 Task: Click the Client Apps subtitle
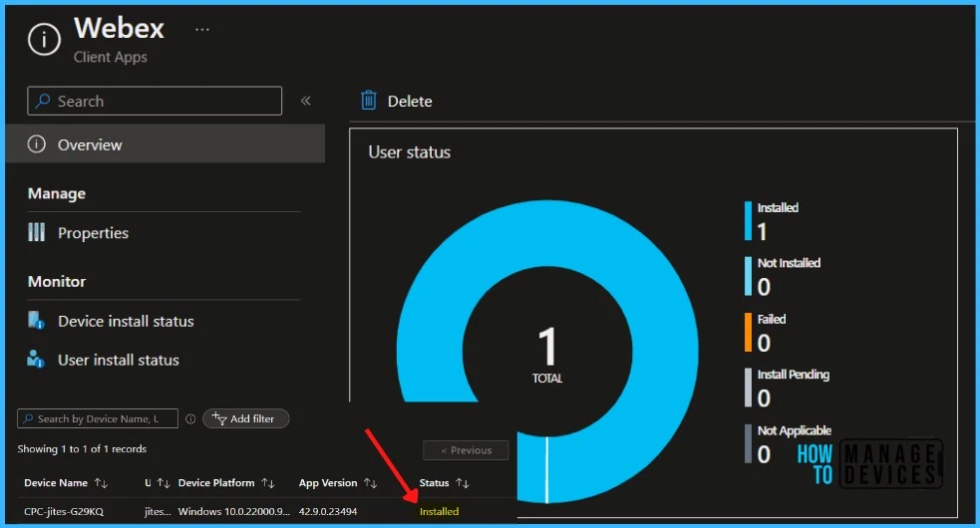[x=110, y=57]
